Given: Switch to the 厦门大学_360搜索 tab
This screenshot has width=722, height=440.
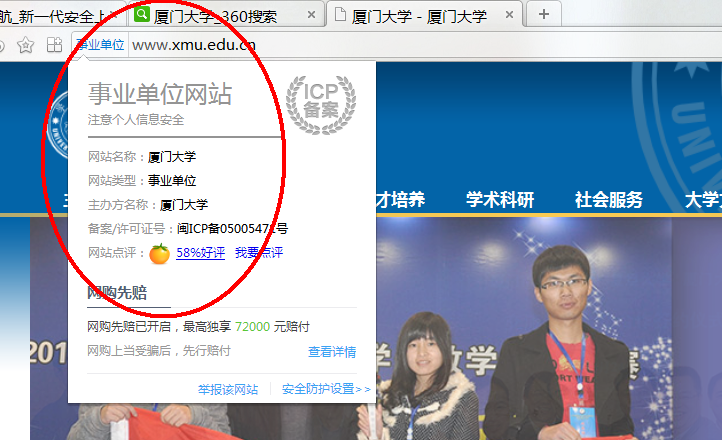Looking at the screenshot, I should [227, 15].
